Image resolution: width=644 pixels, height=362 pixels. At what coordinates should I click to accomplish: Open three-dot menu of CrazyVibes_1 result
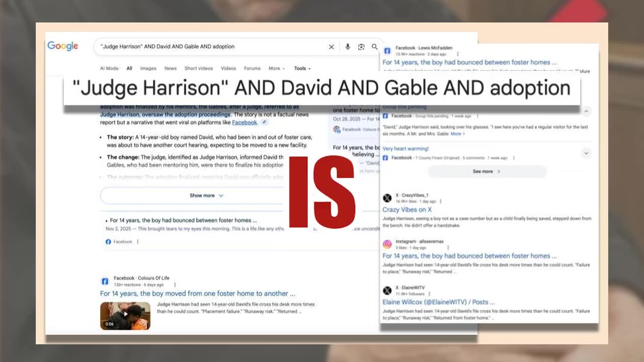(x=441, y=201)
